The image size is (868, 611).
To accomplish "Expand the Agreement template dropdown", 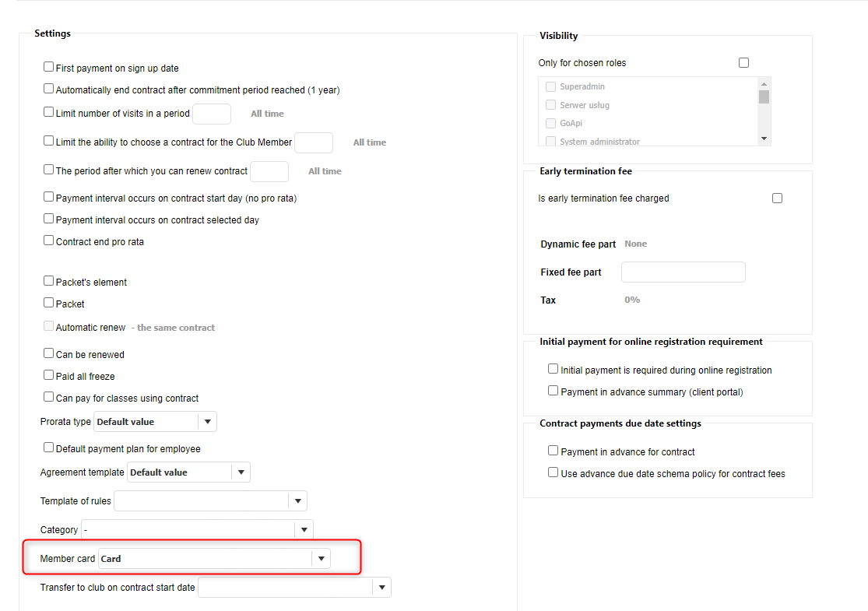I will click(241, 472).
